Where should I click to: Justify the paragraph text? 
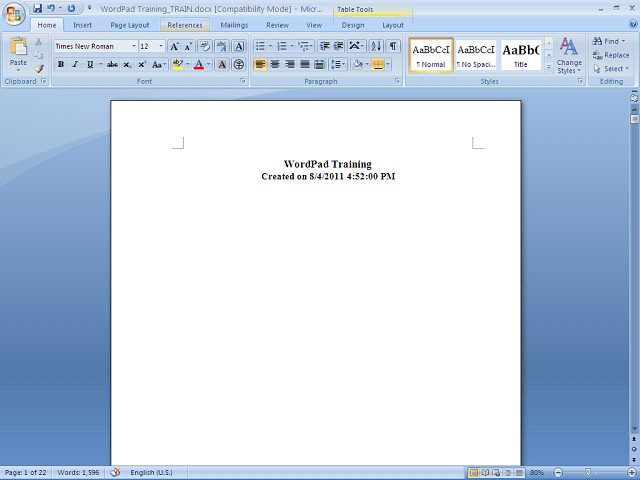pos(305,64)
